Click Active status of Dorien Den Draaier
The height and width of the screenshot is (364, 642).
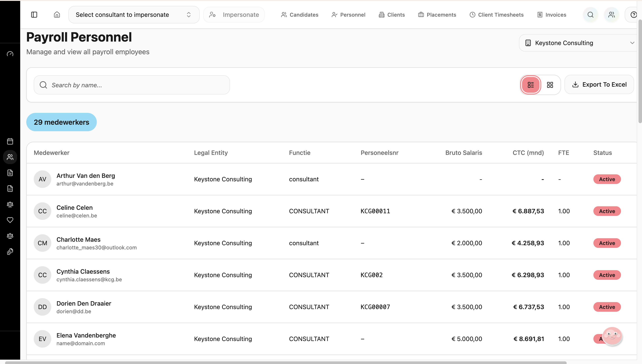tap(607, 307)
